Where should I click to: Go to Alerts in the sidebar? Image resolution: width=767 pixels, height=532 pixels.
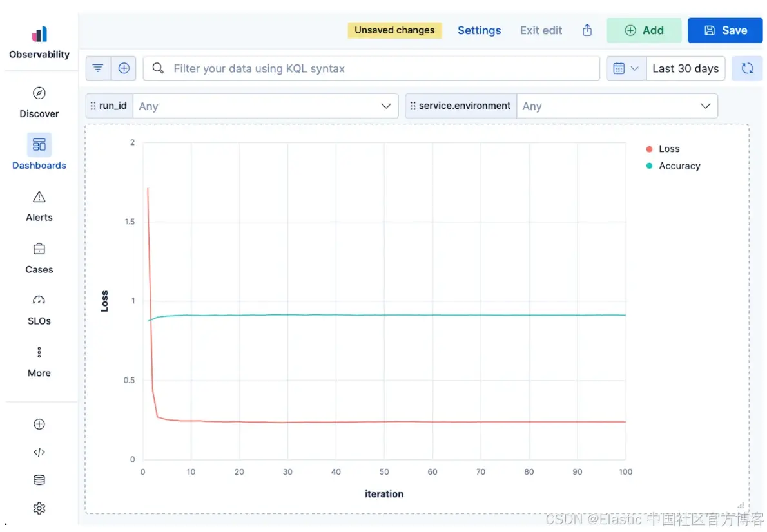click(x=39, y=206)
